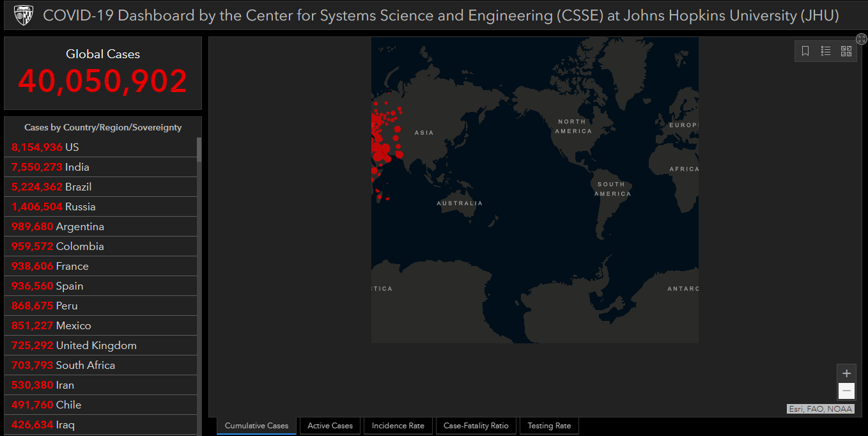Select the United Kingdom row
This screenshot has height=436, width=868.
[x=101, y=345]
